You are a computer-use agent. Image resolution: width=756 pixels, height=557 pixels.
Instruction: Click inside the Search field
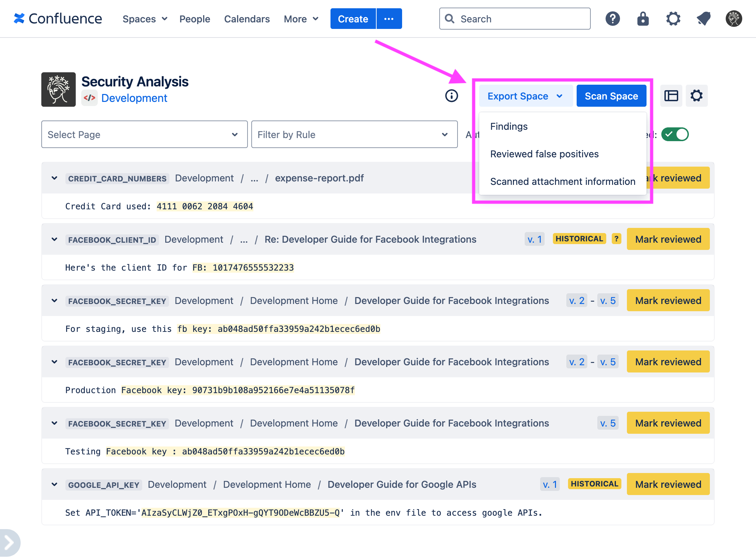coord(515,19)
